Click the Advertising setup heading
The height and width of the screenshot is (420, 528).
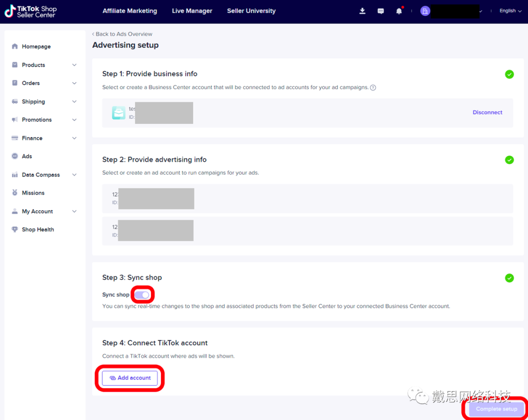click(125, 45)
